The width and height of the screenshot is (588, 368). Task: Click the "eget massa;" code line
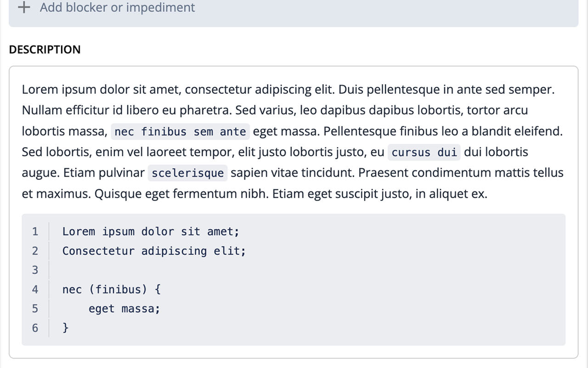(124, 309)
